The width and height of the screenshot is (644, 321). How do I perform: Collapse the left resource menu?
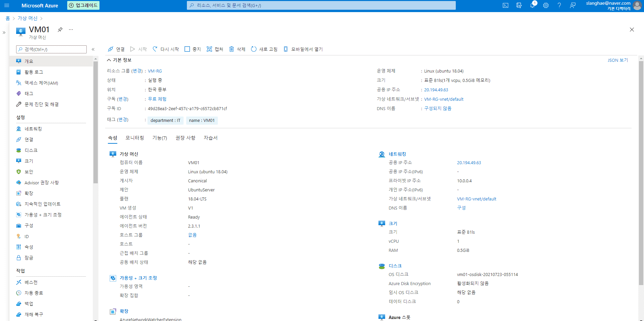(93, 49)
